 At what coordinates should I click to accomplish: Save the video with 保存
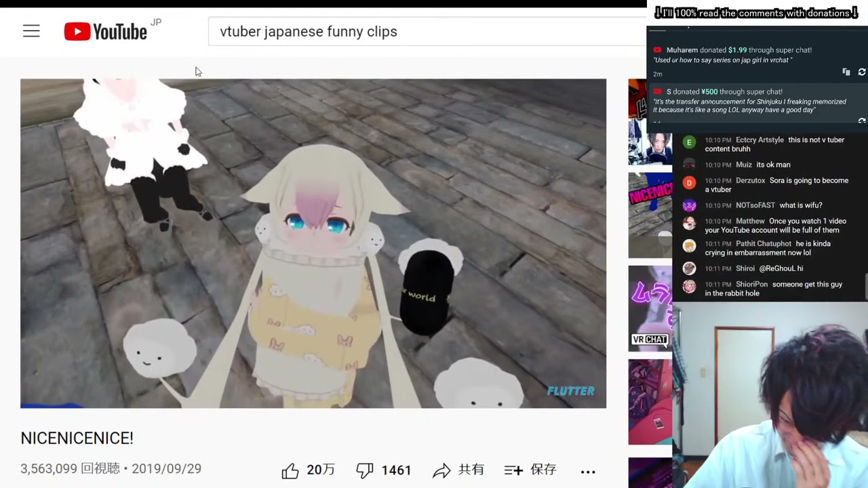[x=530, y=470]
